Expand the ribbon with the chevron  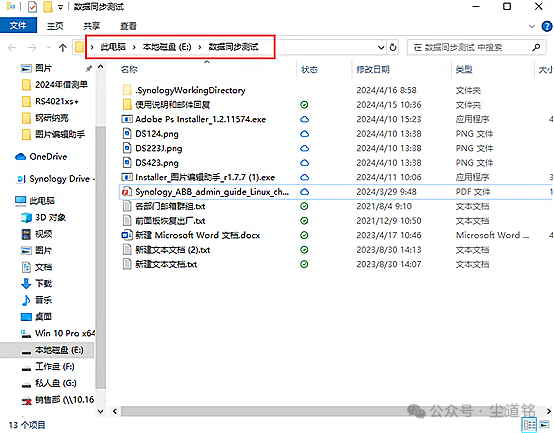coord(531,26)
